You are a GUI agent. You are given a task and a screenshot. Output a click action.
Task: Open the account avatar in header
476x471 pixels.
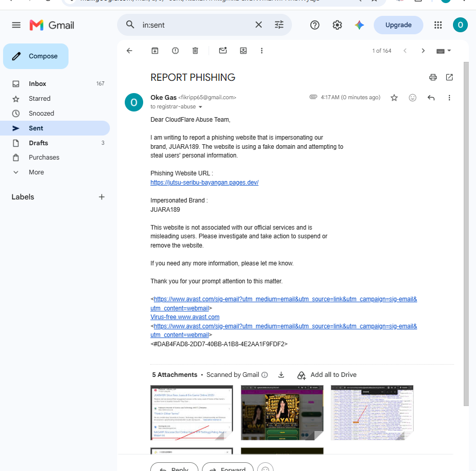(x=460, y=25)
